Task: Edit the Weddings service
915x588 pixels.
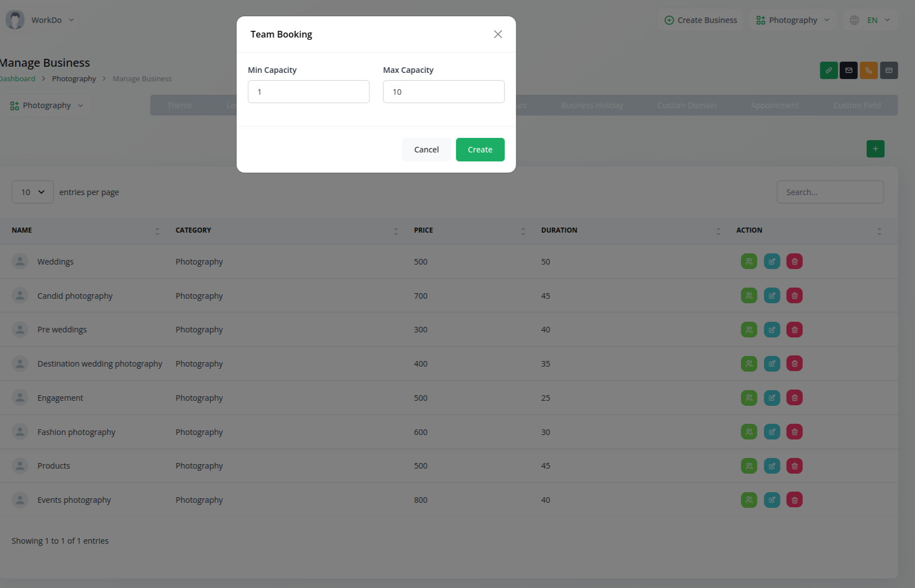Action: click(x=772, y=261)
